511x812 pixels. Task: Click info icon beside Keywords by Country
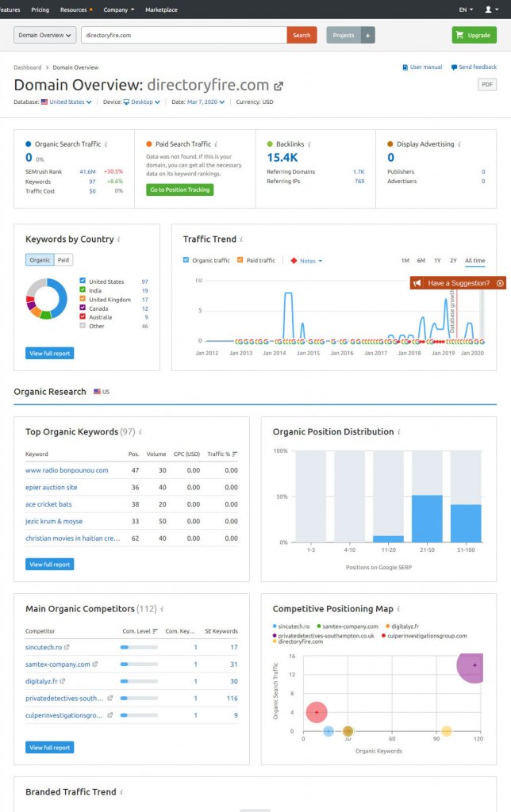click(119, 239)
